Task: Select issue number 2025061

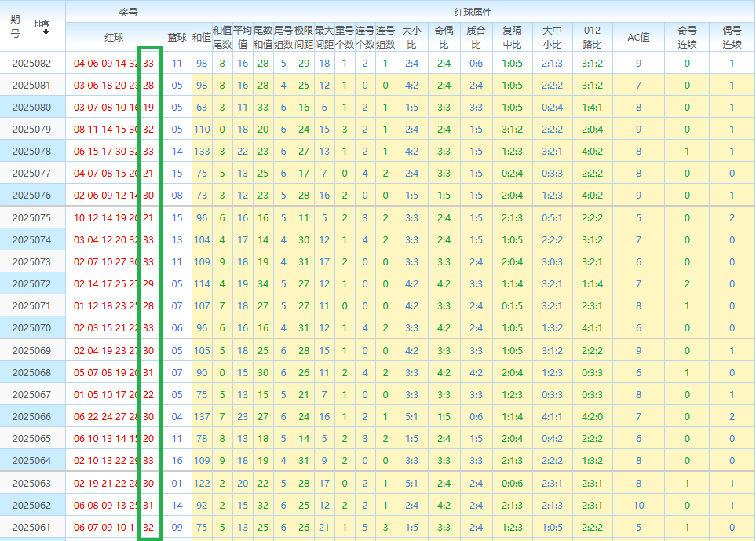Action: (x=32, y=528)
